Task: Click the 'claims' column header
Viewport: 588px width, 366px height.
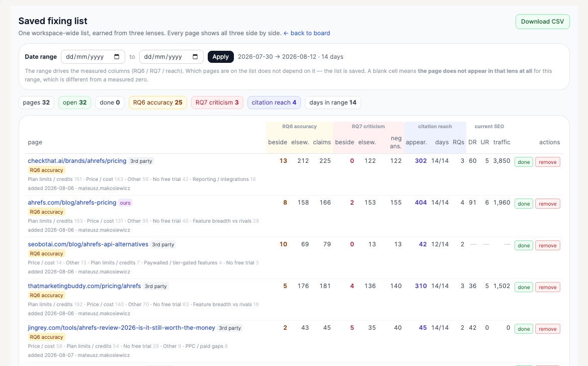Action: [x=322, y=142]
